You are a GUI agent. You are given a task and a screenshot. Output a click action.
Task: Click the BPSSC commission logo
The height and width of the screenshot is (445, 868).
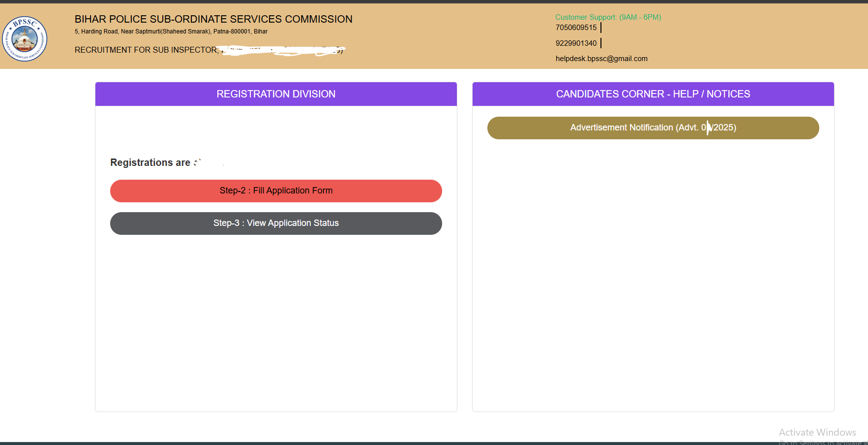point(25,38)
